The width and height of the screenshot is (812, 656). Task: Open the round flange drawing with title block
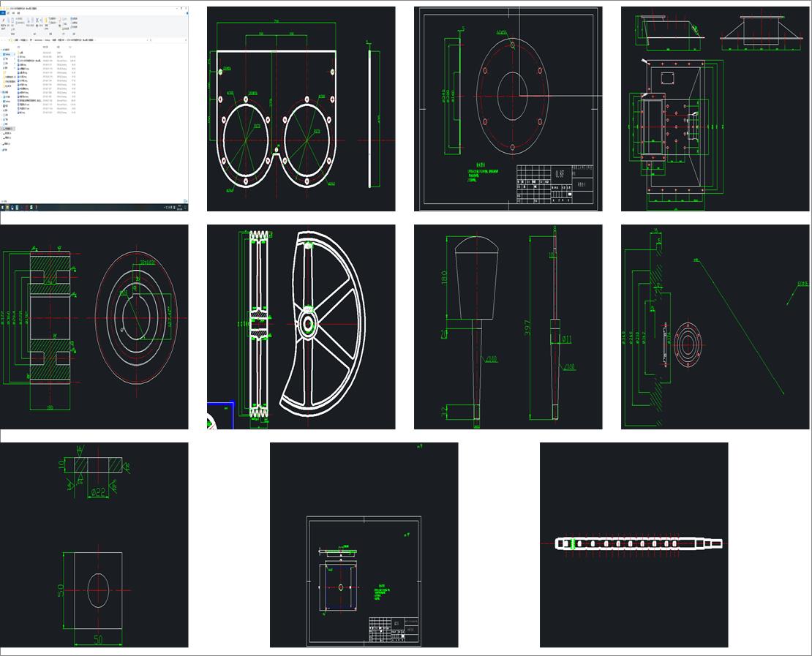coord(508,109)
